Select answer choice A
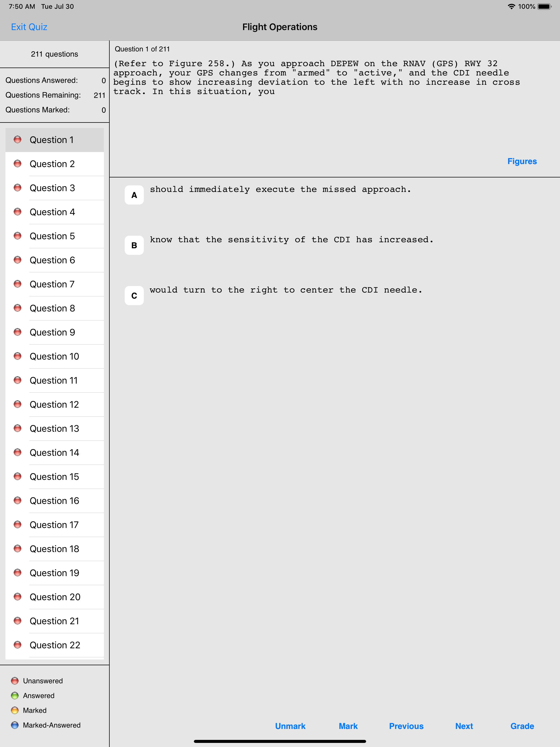 134,195
